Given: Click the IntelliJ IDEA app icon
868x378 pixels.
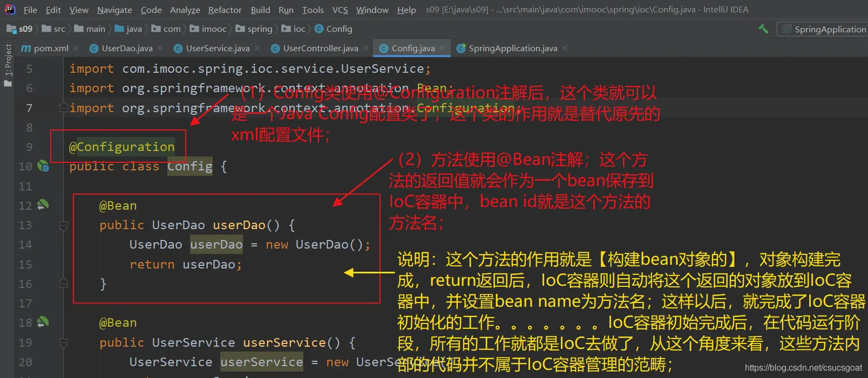Looking at the screenshot, I should (10, 9).
